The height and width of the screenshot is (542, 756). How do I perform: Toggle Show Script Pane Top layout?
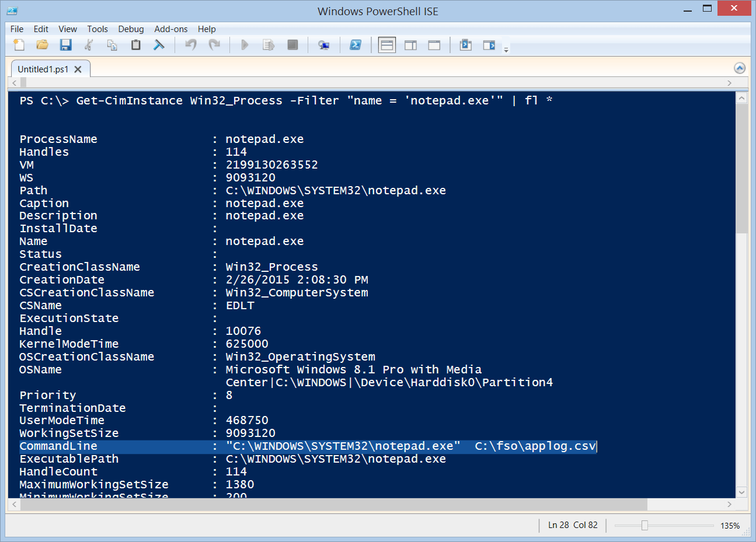(x=386, y=44)
